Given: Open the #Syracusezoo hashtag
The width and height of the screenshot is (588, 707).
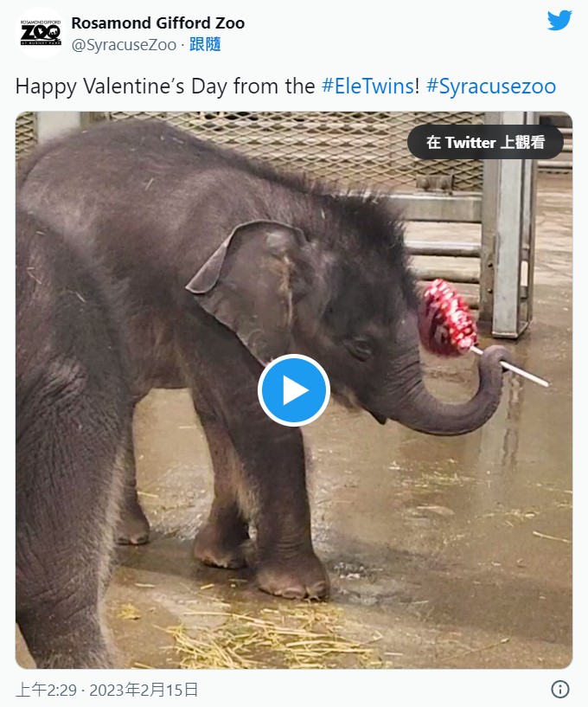Looking at the screenshot, I should point(490,87).
